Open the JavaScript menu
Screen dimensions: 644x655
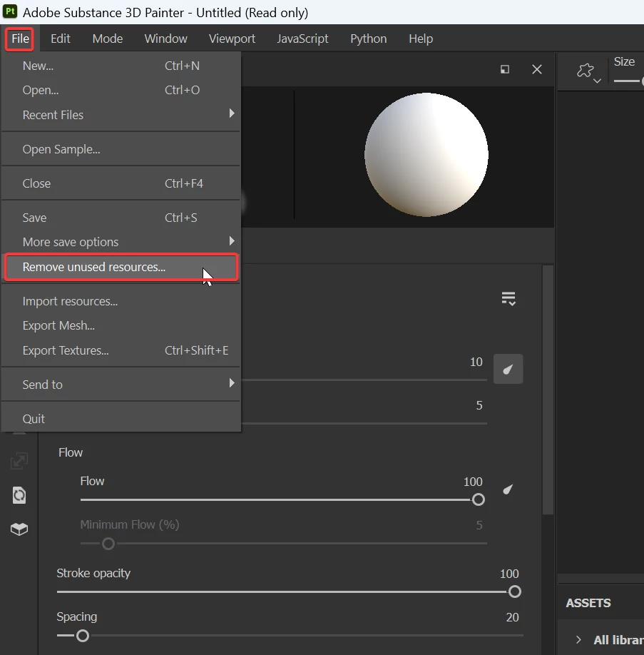(x=302, y=39)
